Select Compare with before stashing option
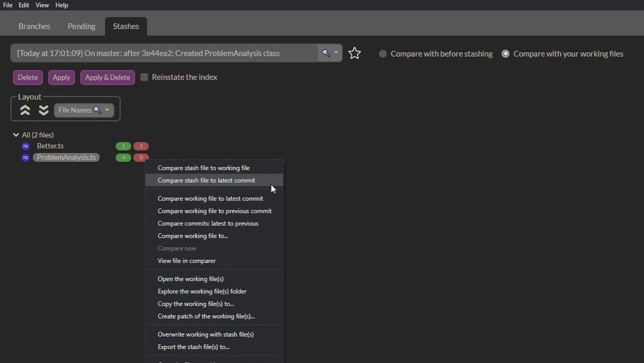The height and width of the screenshot is (363, 644). pyautogui.click(x=383, y=54)
